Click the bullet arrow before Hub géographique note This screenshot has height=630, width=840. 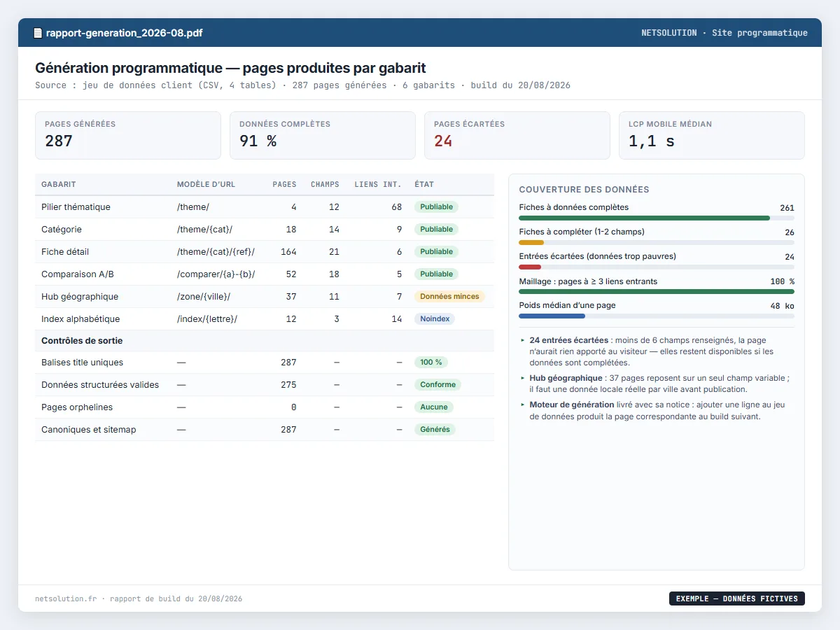(522, 378)
